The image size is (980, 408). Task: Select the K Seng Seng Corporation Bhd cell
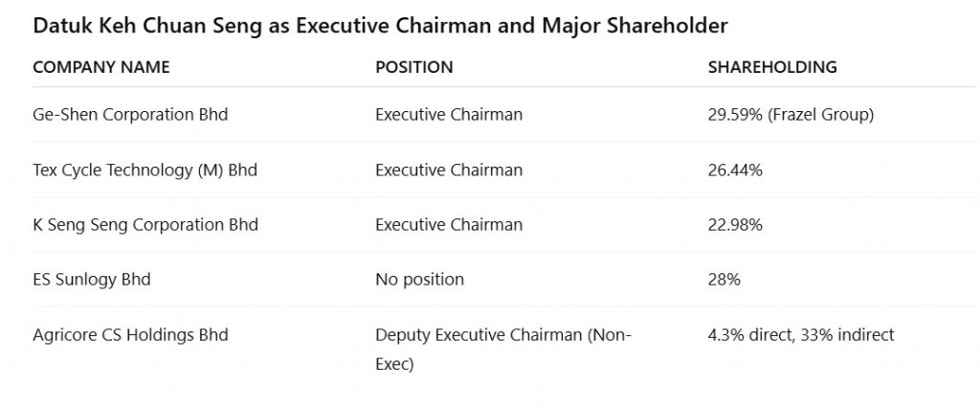pyautogui.click(x=145, y=225)
